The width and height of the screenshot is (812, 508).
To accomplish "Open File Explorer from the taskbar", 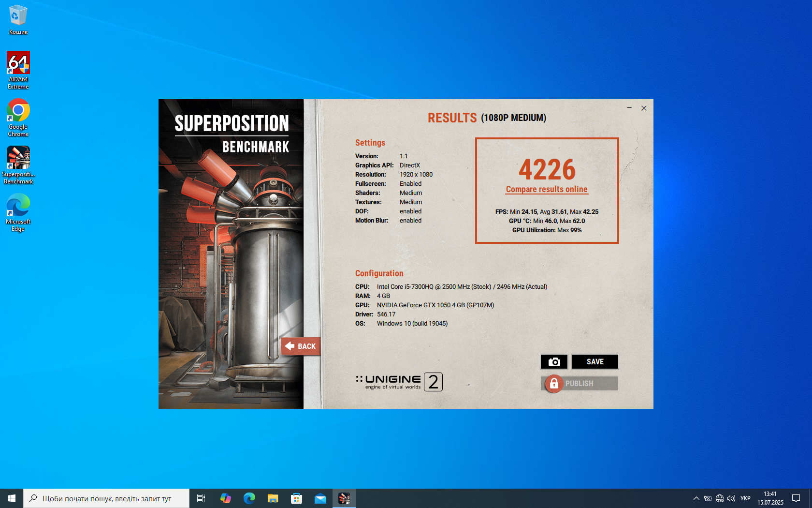I will point(273,498).
